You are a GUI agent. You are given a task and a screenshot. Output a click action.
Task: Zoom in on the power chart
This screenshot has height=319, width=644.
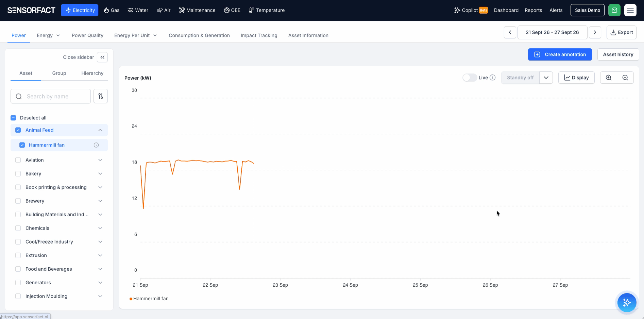point(609,78)
